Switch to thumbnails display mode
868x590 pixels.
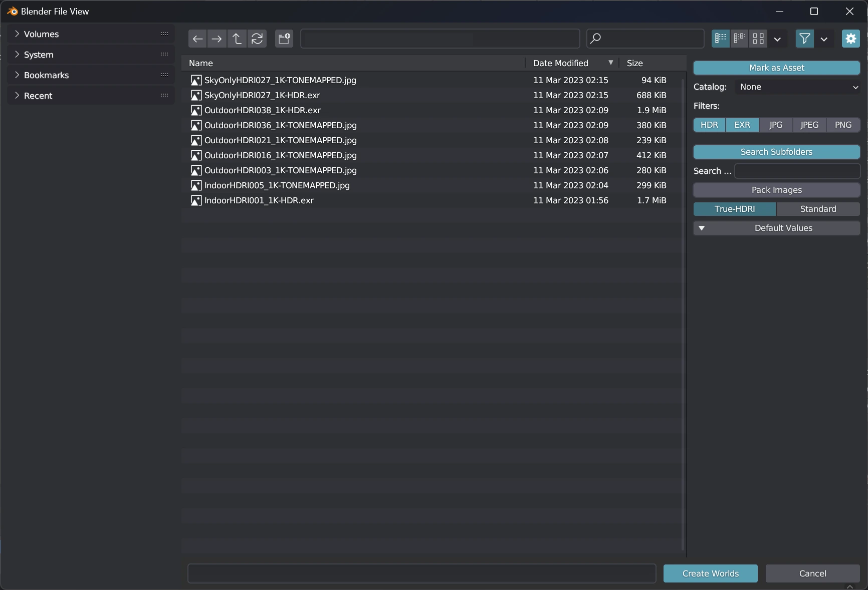click(758, 39)
